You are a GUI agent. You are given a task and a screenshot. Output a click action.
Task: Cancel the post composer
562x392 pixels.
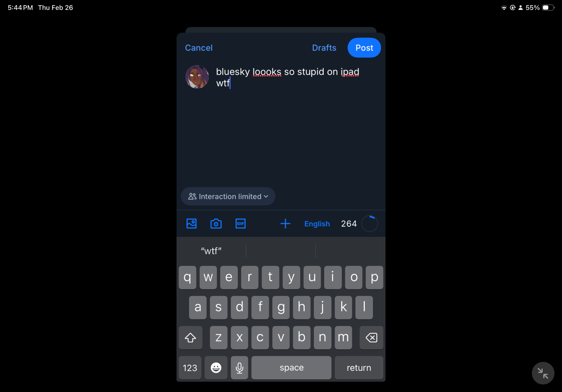pos(199,48)
